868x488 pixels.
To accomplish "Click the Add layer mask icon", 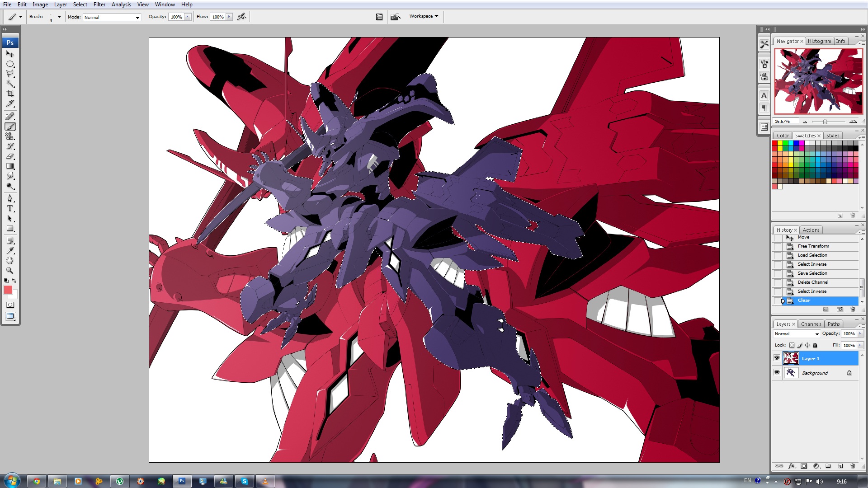I will (804, 466).
